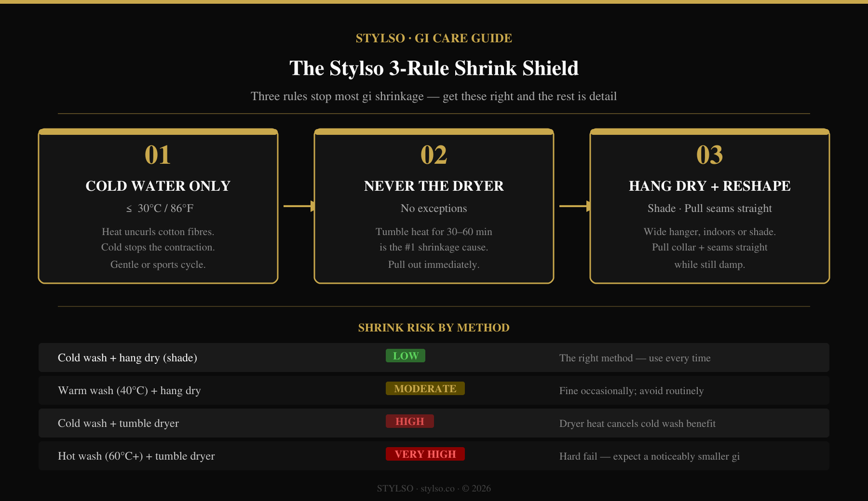Select the "HANG DRY + RESHAPE" heading
This screenshot has width=868, height=501.
(710, 186)
